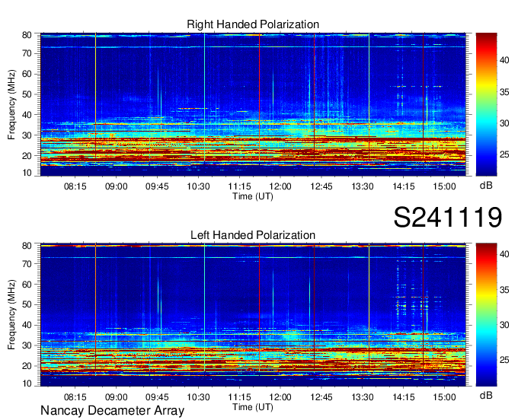Click 09:00 time tick on Left Handed plot
This screenshot has width=518, height=420.
click(117, 397)
